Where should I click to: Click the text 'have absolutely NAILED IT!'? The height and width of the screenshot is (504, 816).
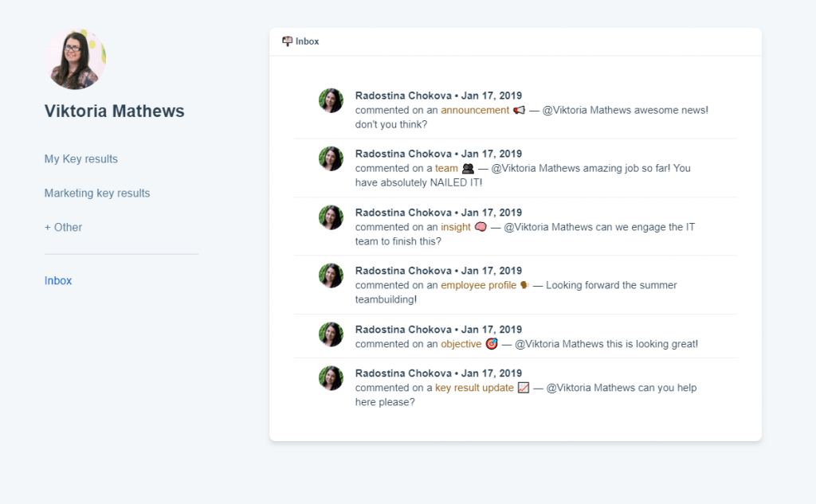[x=419, y=182]
